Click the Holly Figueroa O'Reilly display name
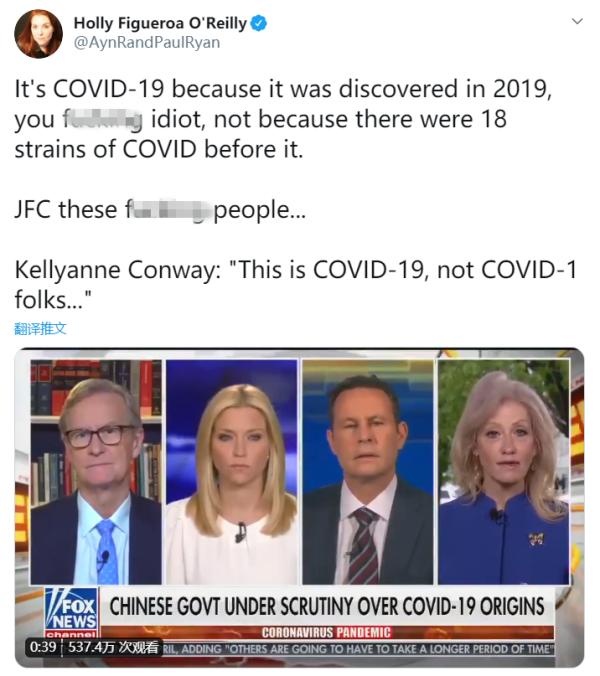 tap(160, 23)
